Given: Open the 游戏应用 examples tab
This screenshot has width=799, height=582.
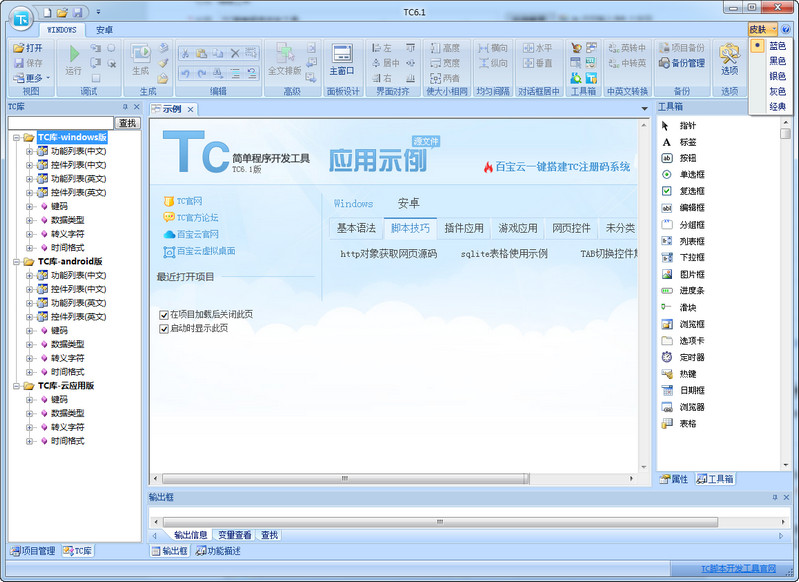Looking at the screenshot, I should pyautogui.click(x=518, y=228).
